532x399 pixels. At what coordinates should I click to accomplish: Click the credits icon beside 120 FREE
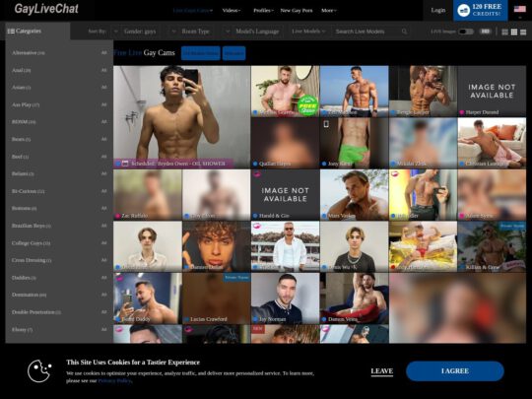pos(463,10)
